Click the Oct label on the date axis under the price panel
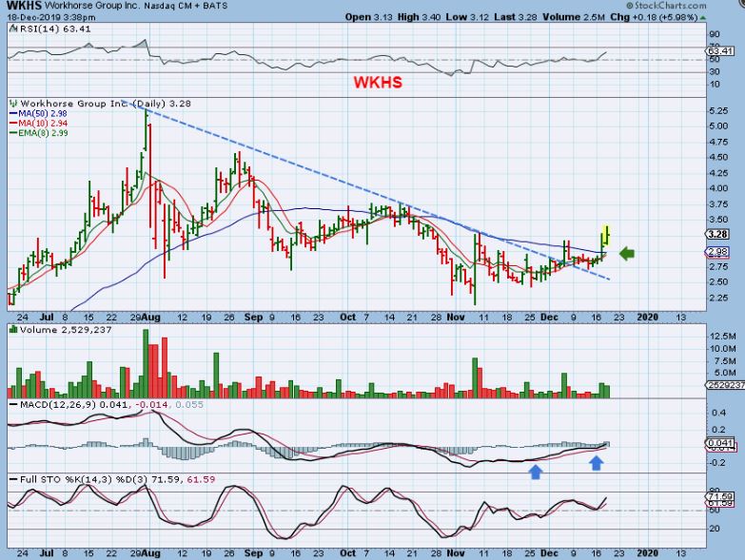 pyautogui.click(x=348, y=317)
